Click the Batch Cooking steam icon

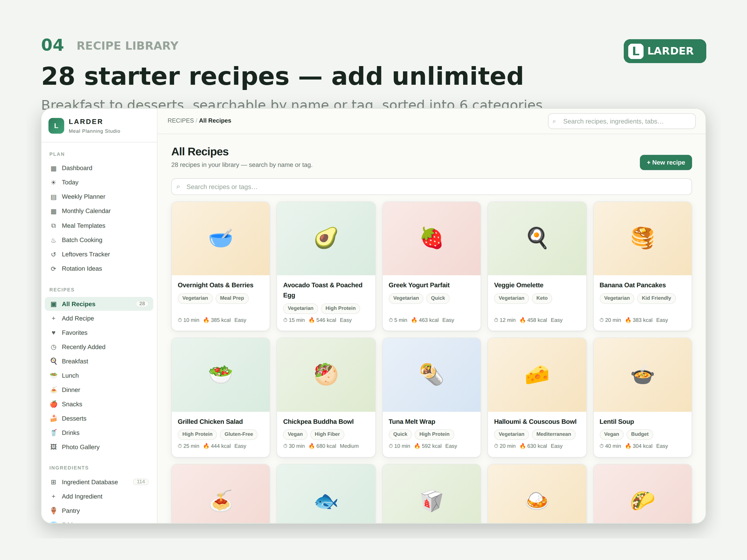tap(53, 240)
